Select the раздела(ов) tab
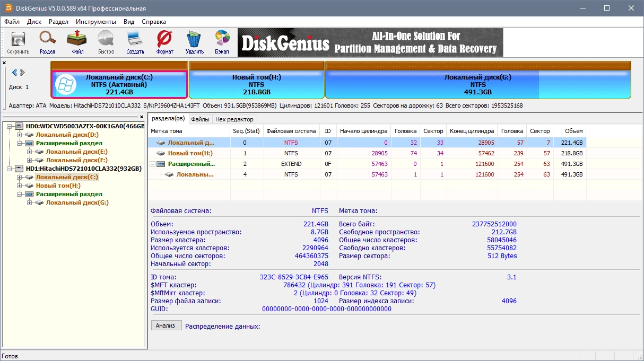 point(168,118)
